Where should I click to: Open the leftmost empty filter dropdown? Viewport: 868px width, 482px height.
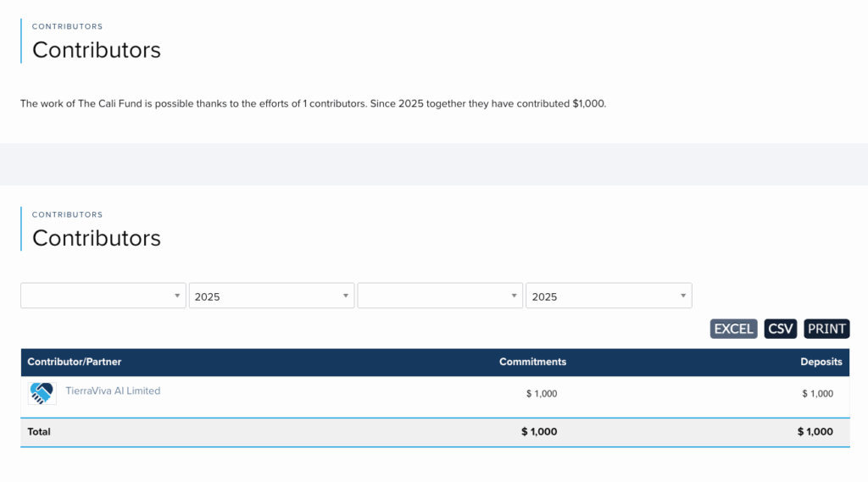[x=103, y=296]
